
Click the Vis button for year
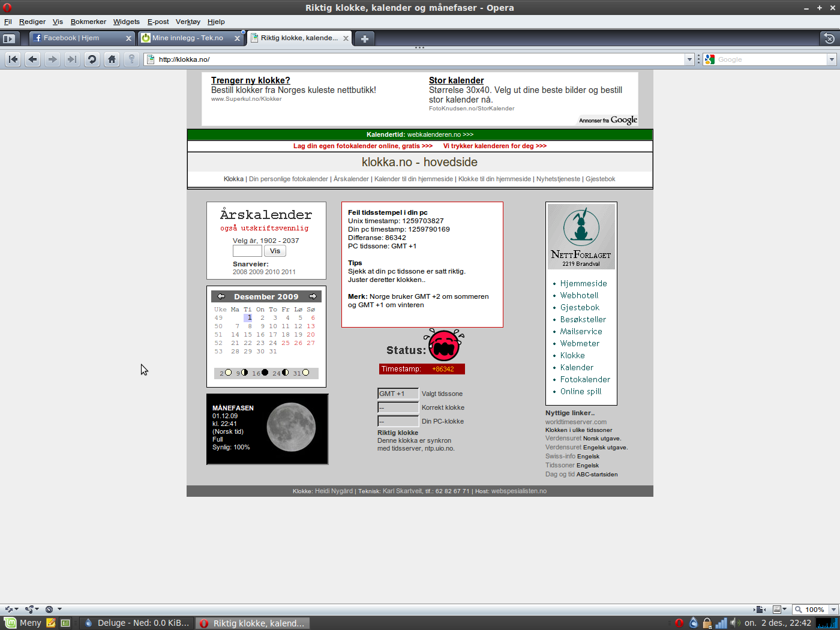[275, 251]
